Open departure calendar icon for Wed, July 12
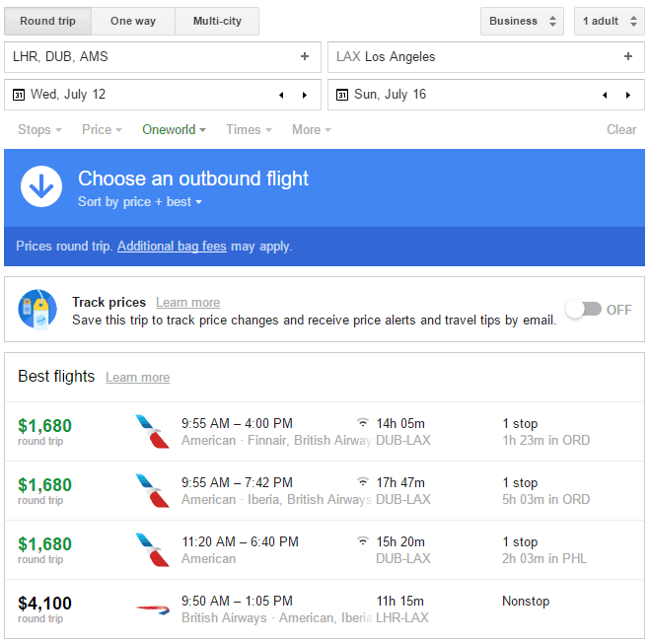Screen dimensions: 650x644 click(19, 95)
